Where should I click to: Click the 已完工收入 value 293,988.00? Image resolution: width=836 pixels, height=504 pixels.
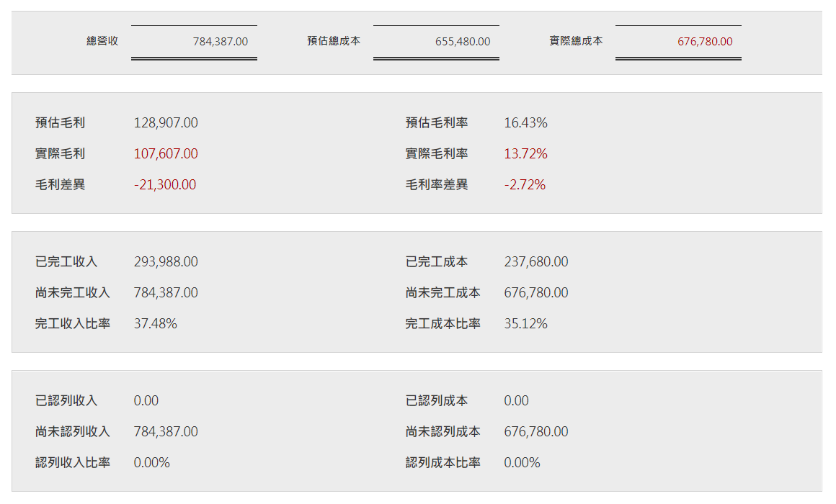(166, 262)
